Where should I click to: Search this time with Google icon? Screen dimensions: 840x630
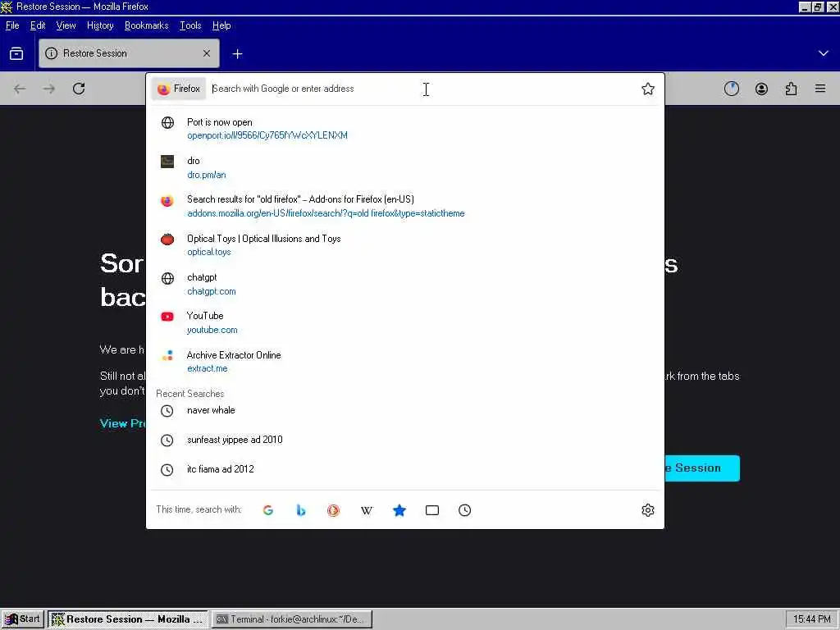[268, 510]
